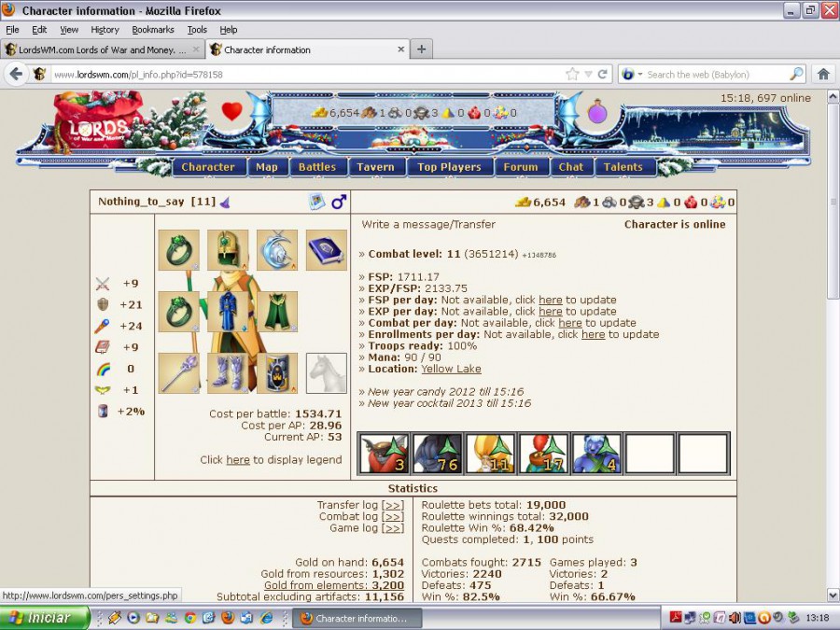This screenshot has width=840, height=630.
Task: View the Top Players ranking
Action: (450, 167)
